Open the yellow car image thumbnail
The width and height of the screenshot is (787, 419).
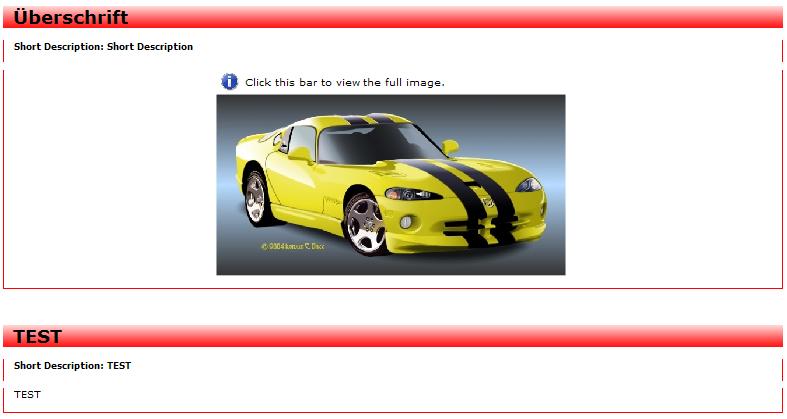point(390,185)
